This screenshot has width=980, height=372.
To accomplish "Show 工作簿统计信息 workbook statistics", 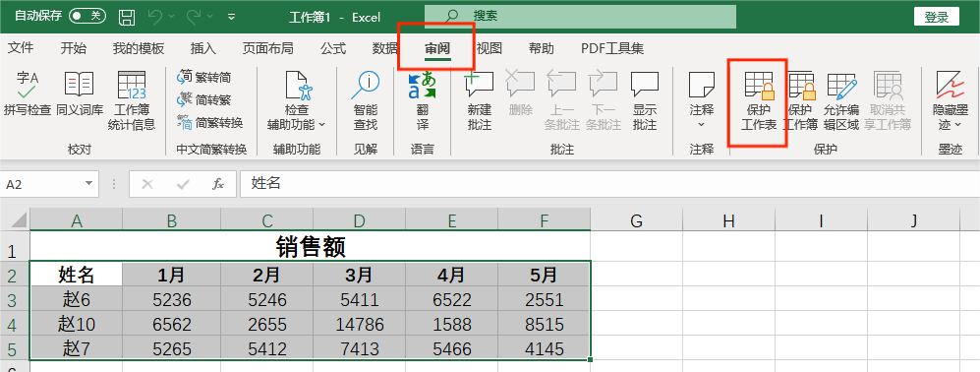I will pos(132,100).
